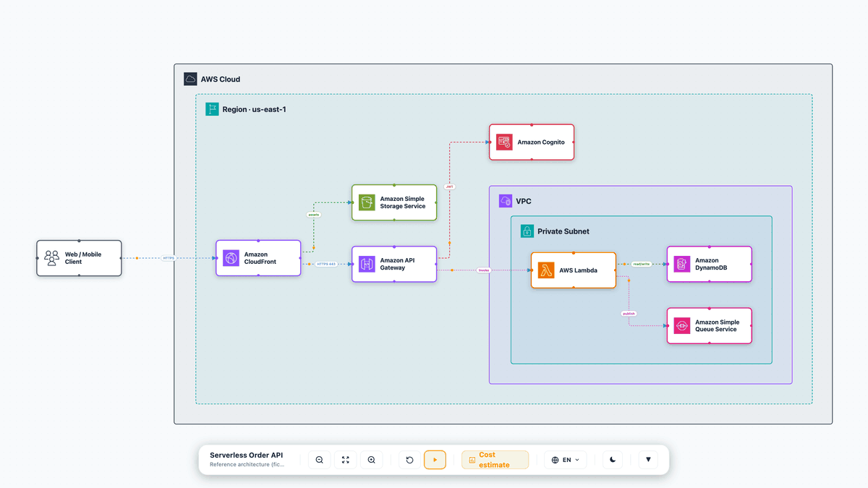This screenshot has width=868, height=488.
Task: Select the Amazon Cognito node
Action: pos(532,142)
